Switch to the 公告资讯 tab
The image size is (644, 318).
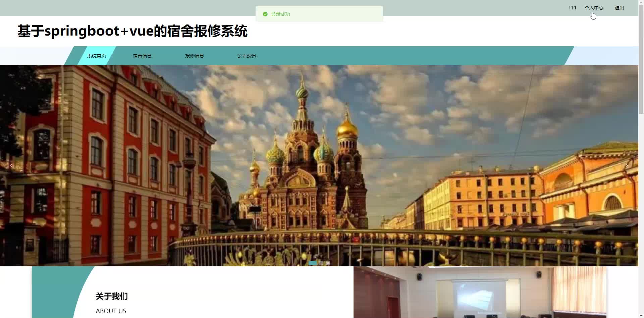pyautogui.click(x=247, y=56)
